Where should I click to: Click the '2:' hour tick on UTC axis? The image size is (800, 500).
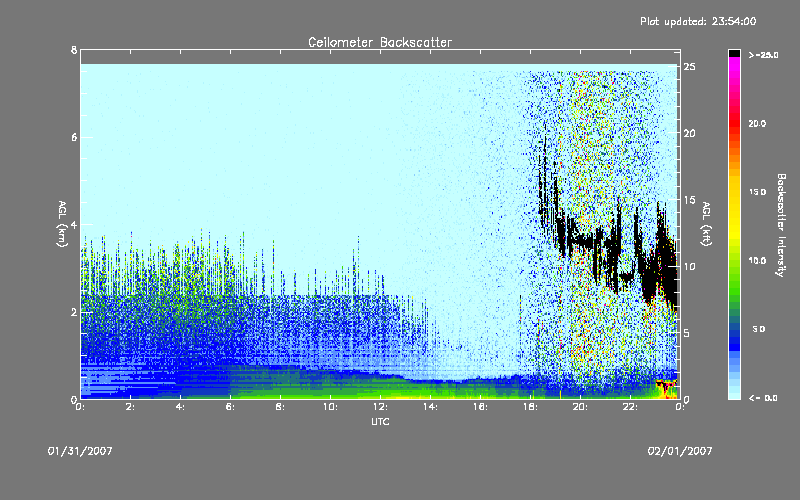[130, 407]
